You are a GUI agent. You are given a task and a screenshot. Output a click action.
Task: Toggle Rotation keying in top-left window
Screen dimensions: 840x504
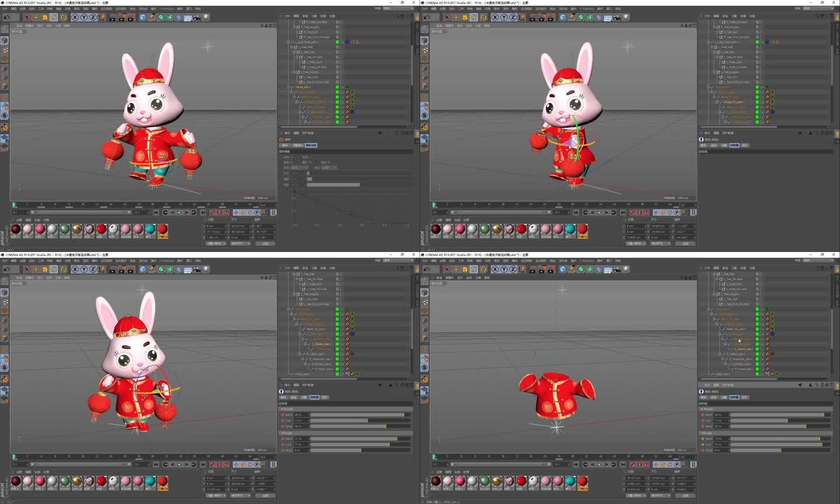(250, 212)
